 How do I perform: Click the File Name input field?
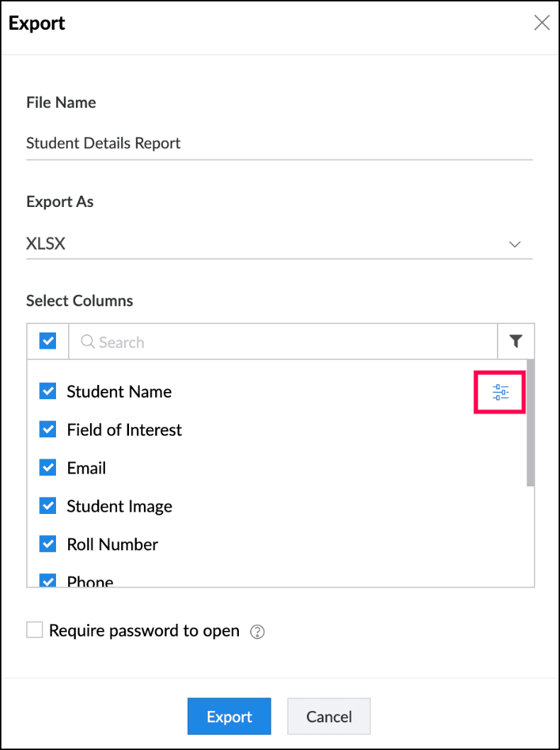pos(279,143)
